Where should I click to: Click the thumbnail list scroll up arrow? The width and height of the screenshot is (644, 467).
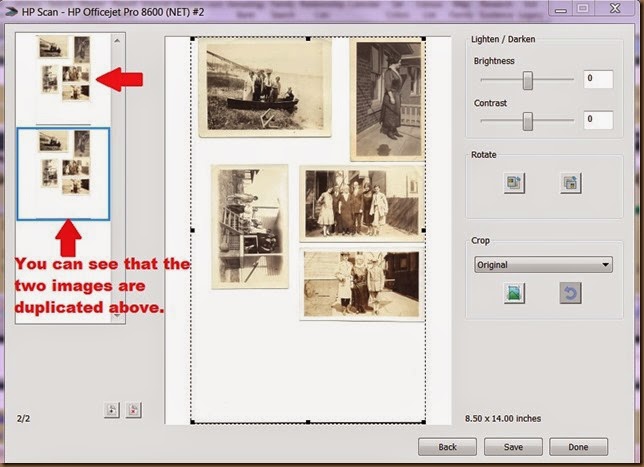pyautogui.click(x=117, y=41)
